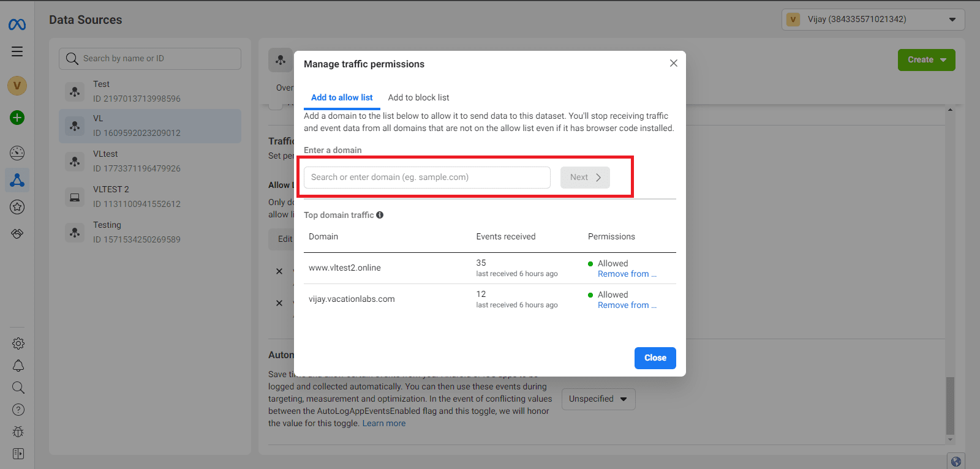Viewport: 980px width, 469px height.
Task: Click the bug report icon
Action: 18,432
